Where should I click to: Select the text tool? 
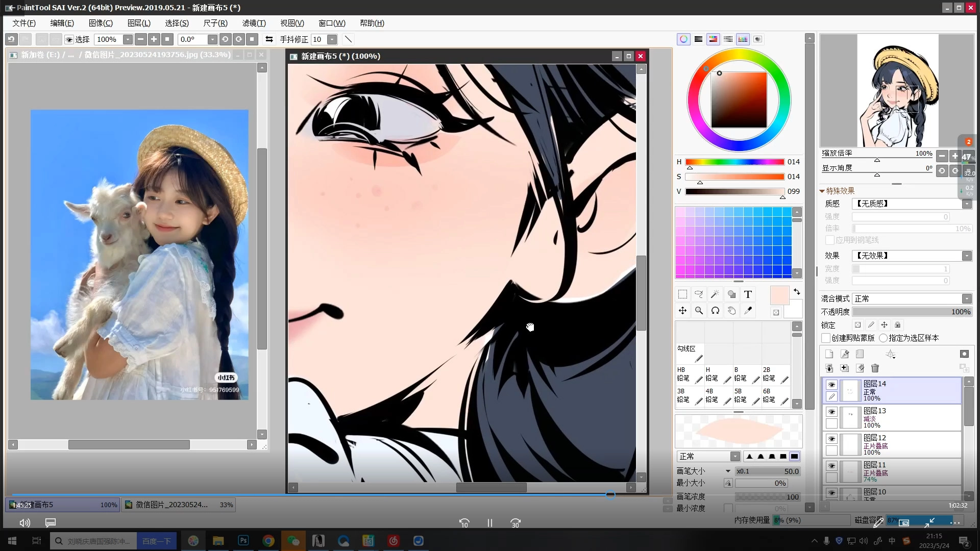pyautogui.click(x=748, y=294)
